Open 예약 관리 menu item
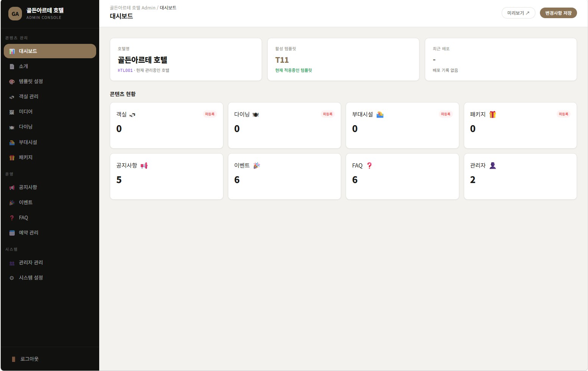Viewport: 588px width, 371px height. click(x=50, y=233)
